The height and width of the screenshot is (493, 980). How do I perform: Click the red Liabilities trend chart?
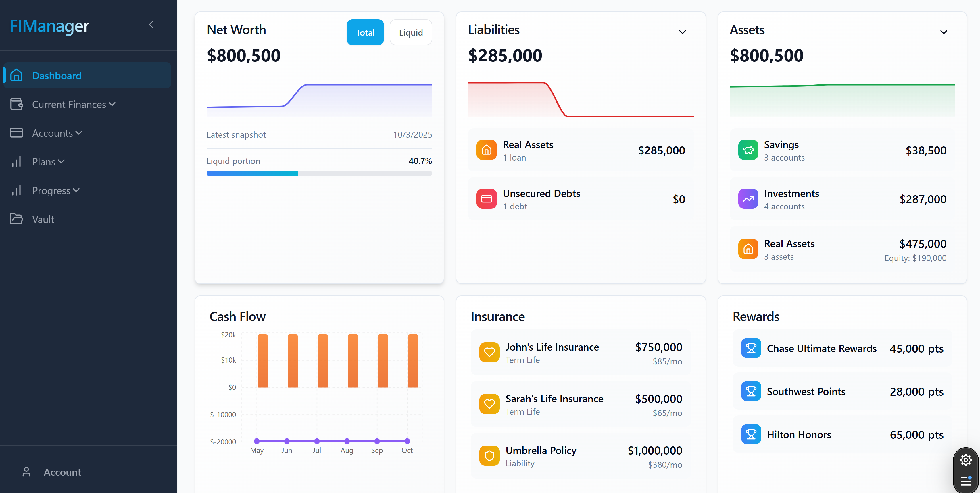581,99
